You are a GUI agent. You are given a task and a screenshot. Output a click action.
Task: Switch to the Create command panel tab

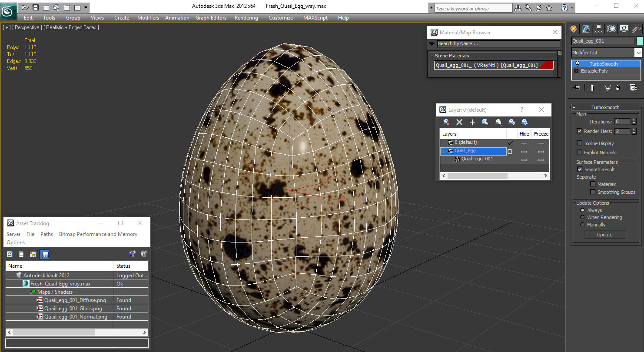(574, 29)
